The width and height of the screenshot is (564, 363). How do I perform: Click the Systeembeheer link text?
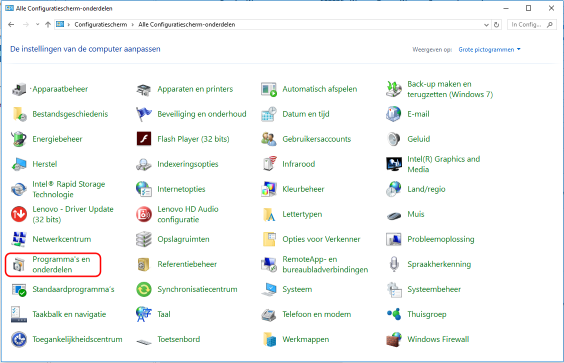(x=434, y=289)
